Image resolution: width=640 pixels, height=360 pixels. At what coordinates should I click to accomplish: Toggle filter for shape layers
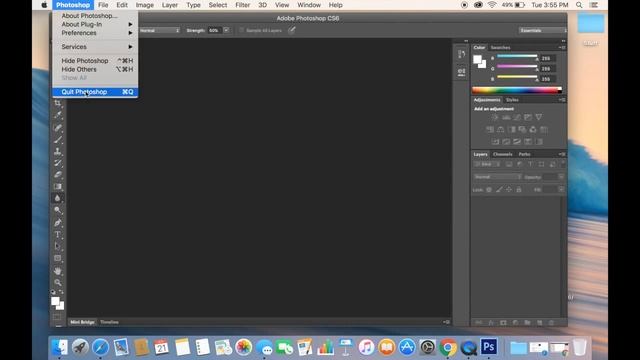click(x=541, y=164)
